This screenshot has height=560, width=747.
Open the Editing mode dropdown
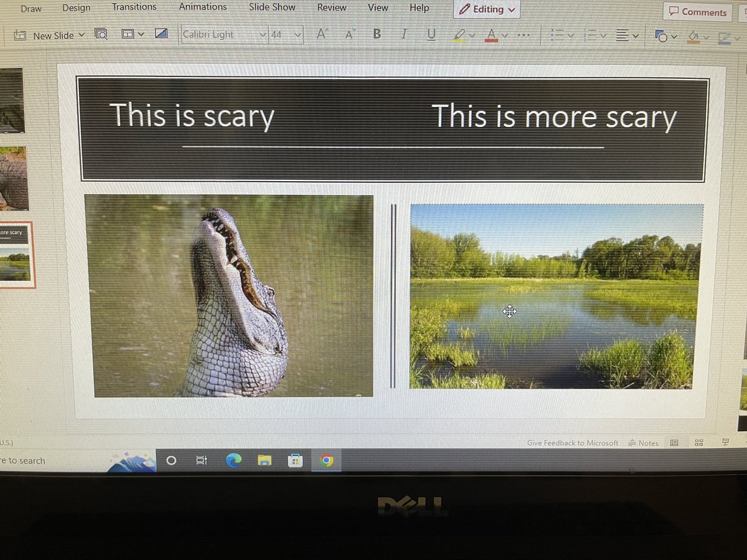[487, 9]
